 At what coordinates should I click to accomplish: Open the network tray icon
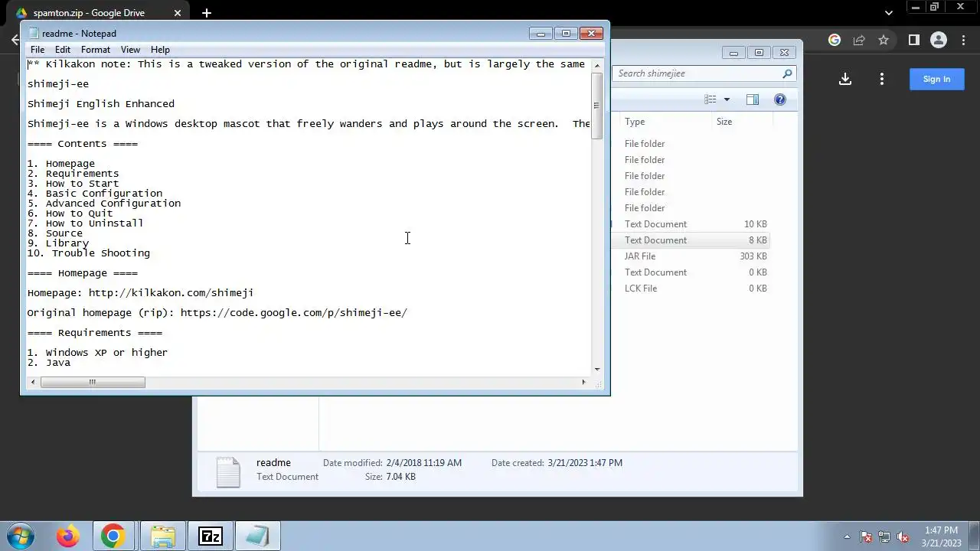(x=884, y=536)
